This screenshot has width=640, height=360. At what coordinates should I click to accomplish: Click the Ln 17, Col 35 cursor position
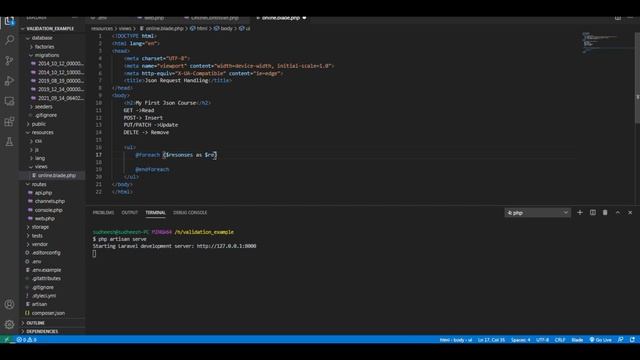point(491,340)
